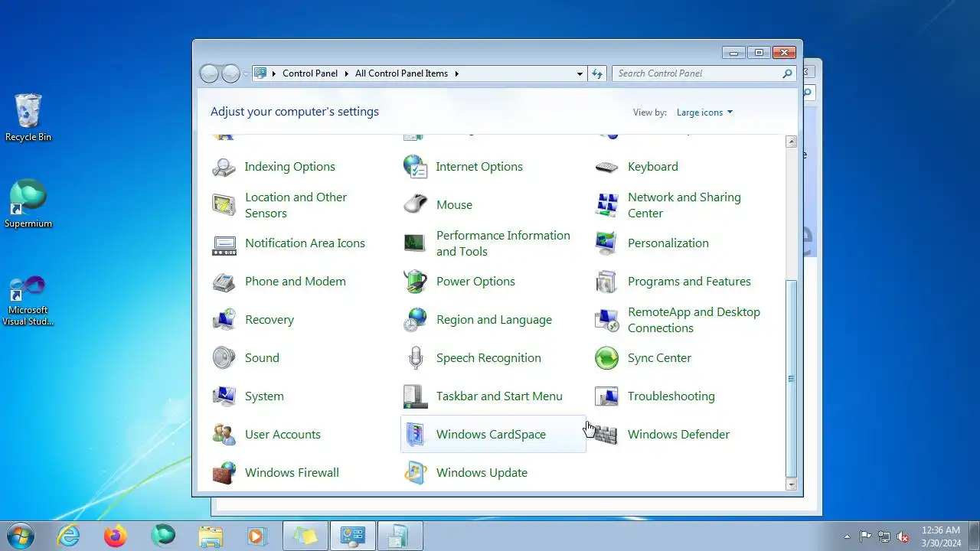The image size is (980, 551).
Task: Open the Windows Update icon
Action: point(415,473)
